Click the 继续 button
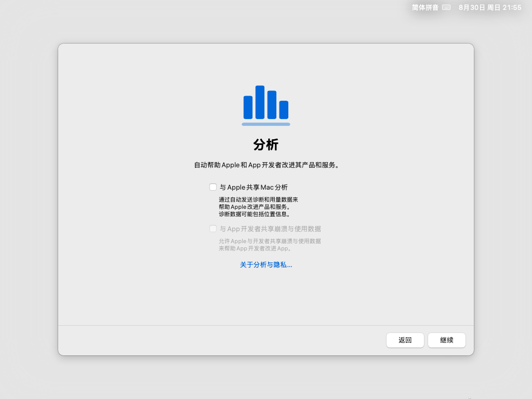This screenshot has width=532, height=399. click(x=446, y=340)
